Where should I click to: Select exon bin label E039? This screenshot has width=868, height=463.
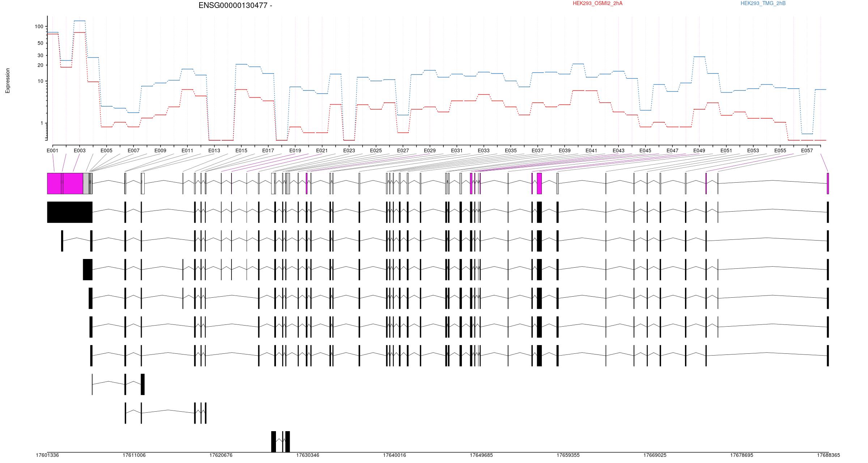click(x=565, y=150)
